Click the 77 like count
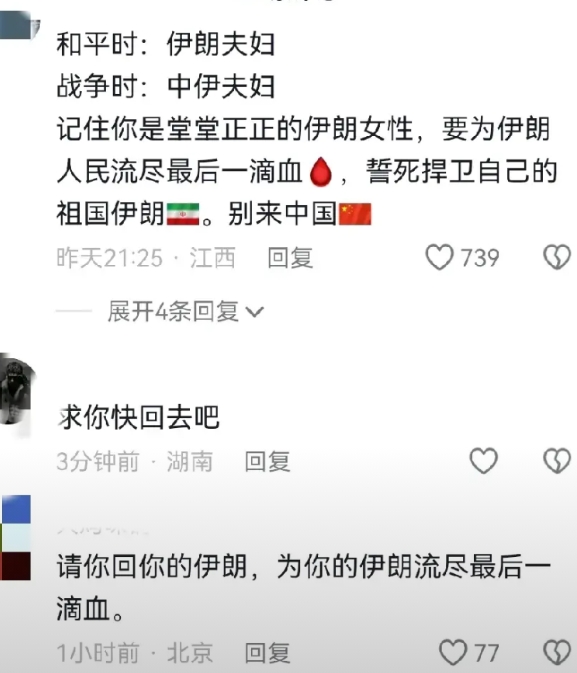 coord(486,653)
